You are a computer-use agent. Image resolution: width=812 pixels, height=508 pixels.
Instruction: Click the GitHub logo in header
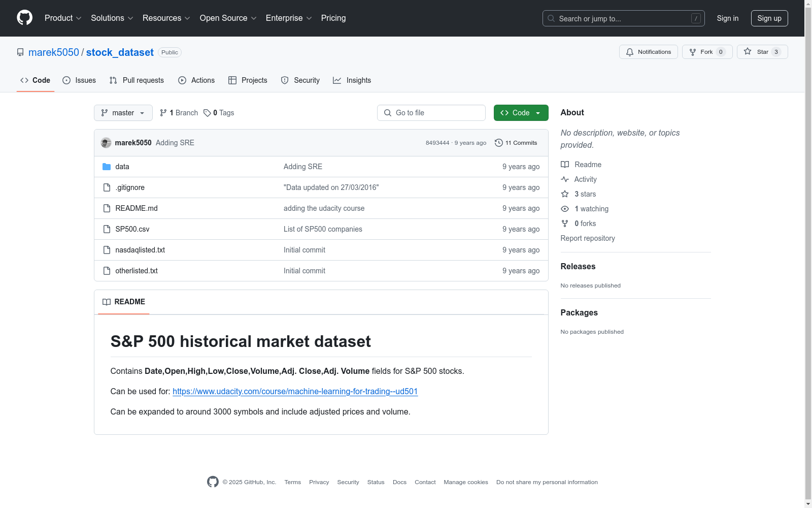click(x=24, y=18)
